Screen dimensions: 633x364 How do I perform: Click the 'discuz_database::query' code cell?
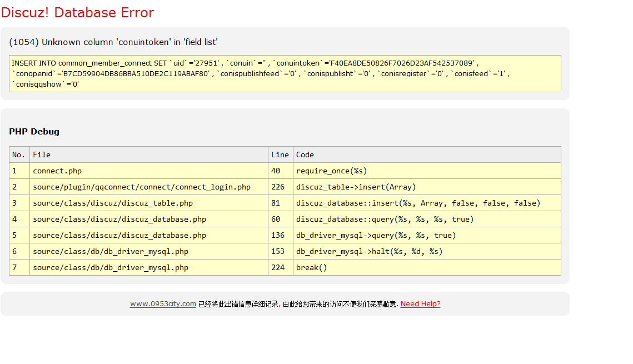427,219
